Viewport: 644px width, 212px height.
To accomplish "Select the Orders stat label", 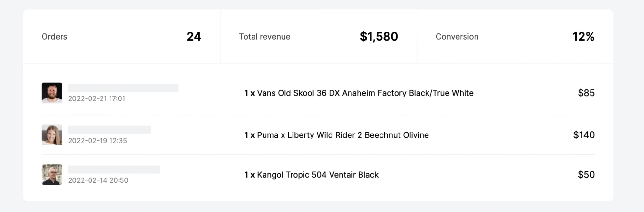I will 54,37.
